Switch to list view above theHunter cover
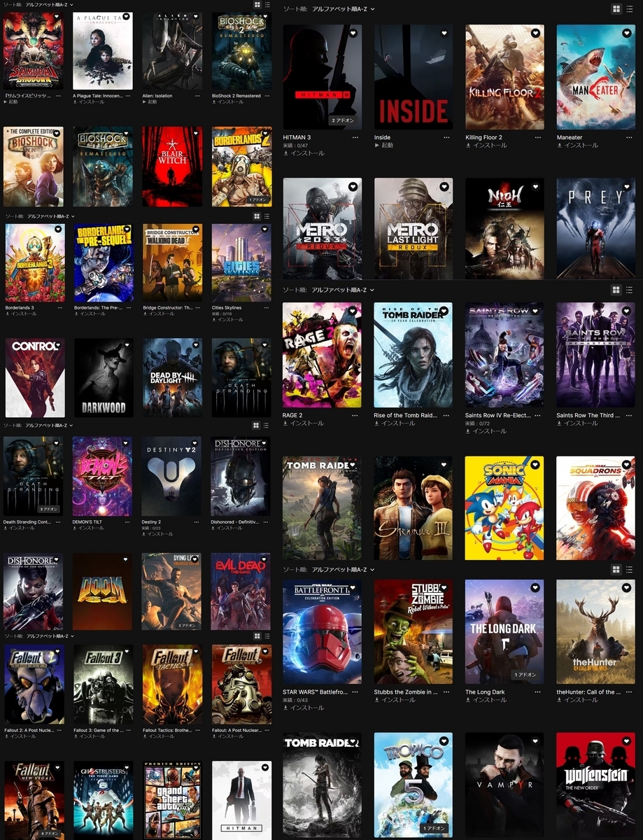This screenshot has height=840, width=643. pyautogui.click(x=629, y=570)
